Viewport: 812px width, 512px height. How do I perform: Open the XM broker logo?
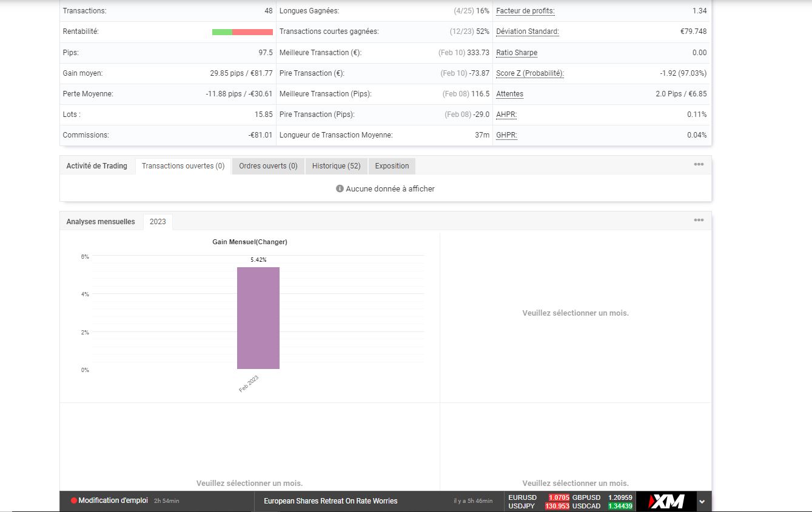[x=666, y=501]
